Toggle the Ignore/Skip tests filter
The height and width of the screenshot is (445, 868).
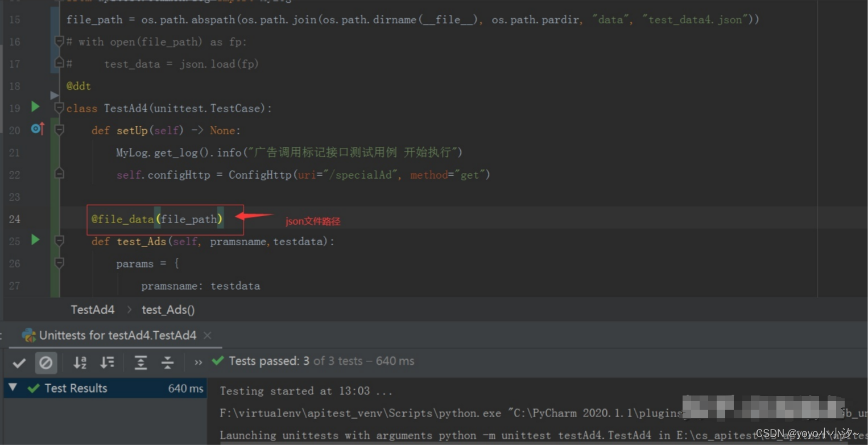point(46,362)
